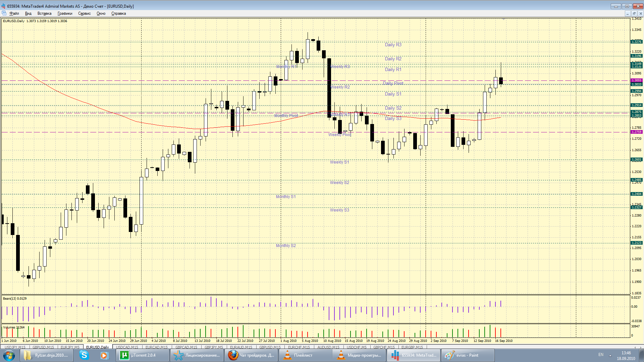Show hidden system tray icons
644x362 pixels.
(x=610, y=355)
